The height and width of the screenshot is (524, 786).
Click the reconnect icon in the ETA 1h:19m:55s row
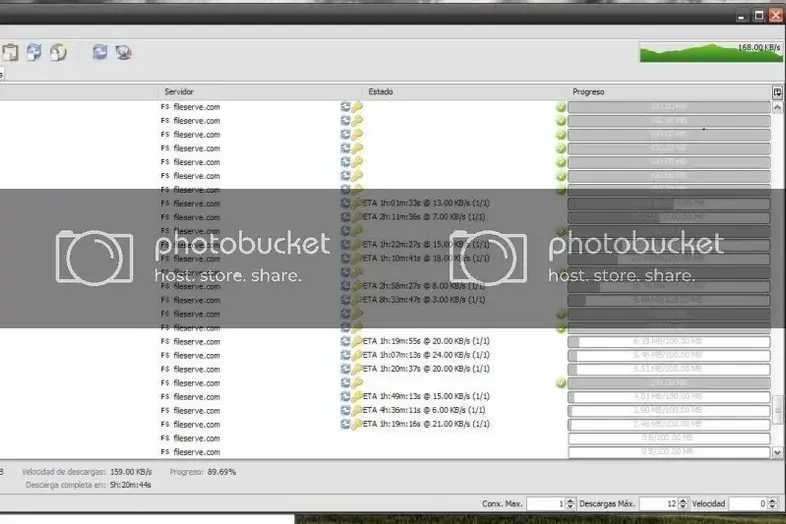coord(345,341)
